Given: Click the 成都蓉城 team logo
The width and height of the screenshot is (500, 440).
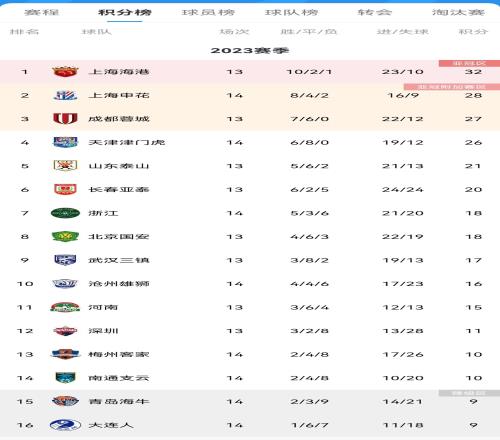Looking at the screenshot, I should pyautogui.click(x=65, y=119).
